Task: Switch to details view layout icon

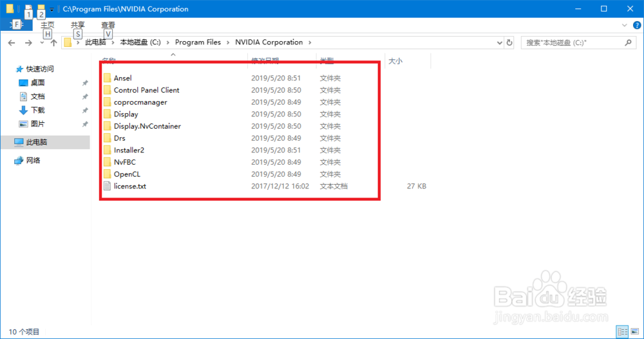Action: pos(623,331)
